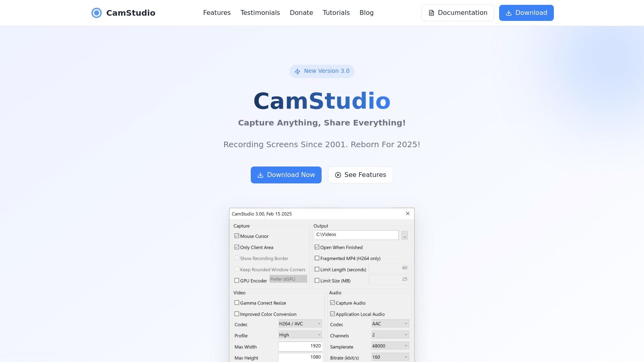Click the output path field showing C:\Videos
Viewport: 644px width, 362px height.
coord(356,234)
